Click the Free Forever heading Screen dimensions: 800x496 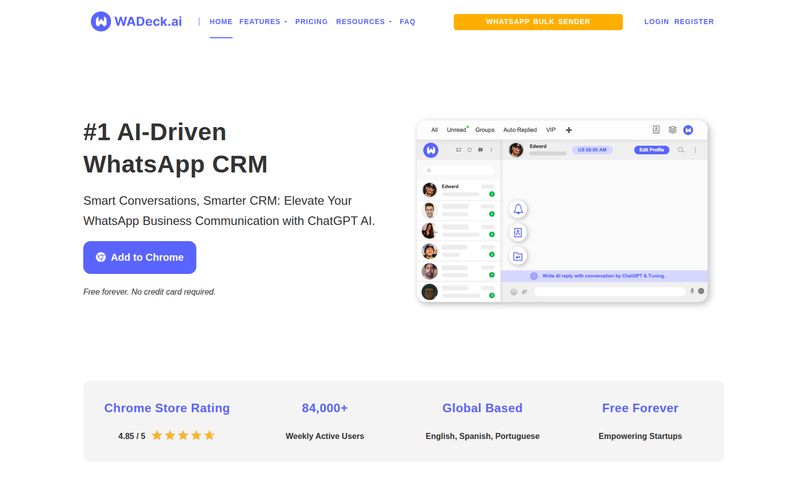[640, 408]
